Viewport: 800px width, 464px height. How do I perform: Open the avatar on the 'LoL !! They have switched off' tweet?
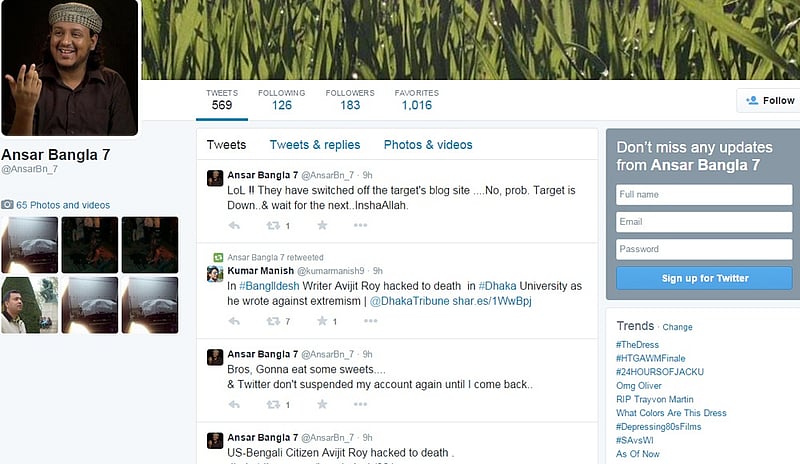tap(215, 179)
